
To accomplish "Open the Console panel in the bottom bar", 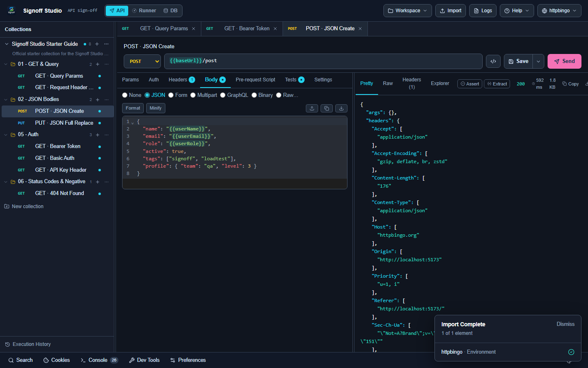I will [x=99, y=360].
